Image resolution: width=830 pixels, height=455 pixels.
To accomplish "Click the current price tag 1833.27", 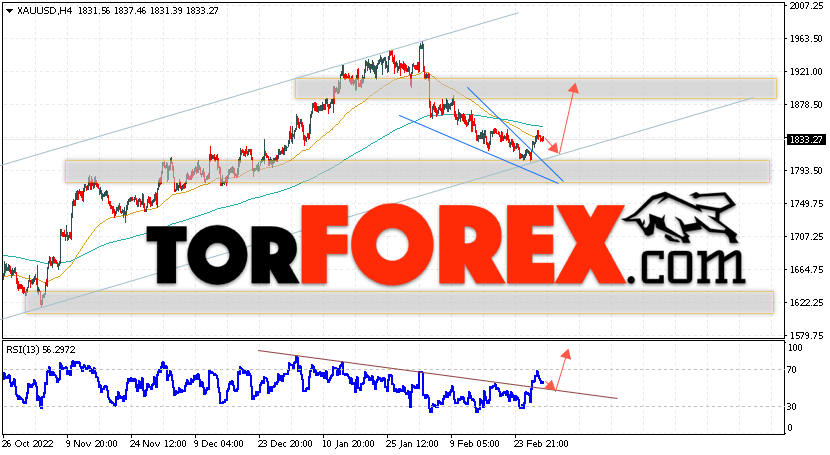I will (805, 140).
